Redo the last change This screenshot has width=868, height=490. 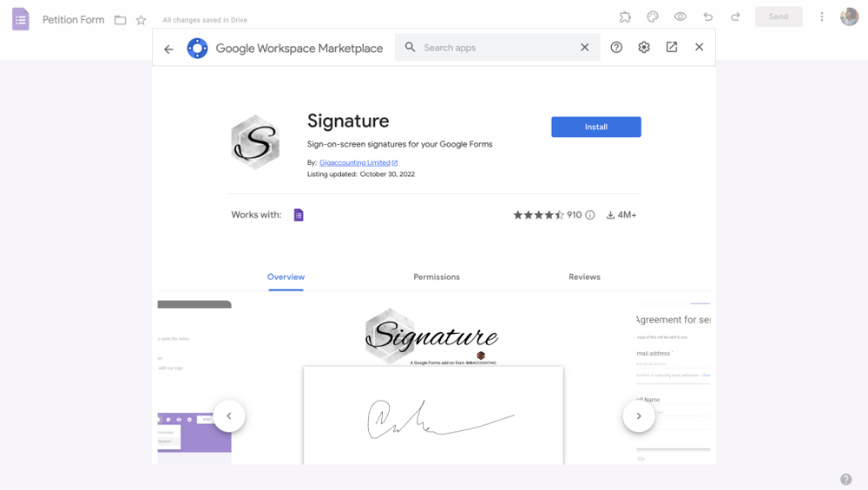(x=735, y=16)
